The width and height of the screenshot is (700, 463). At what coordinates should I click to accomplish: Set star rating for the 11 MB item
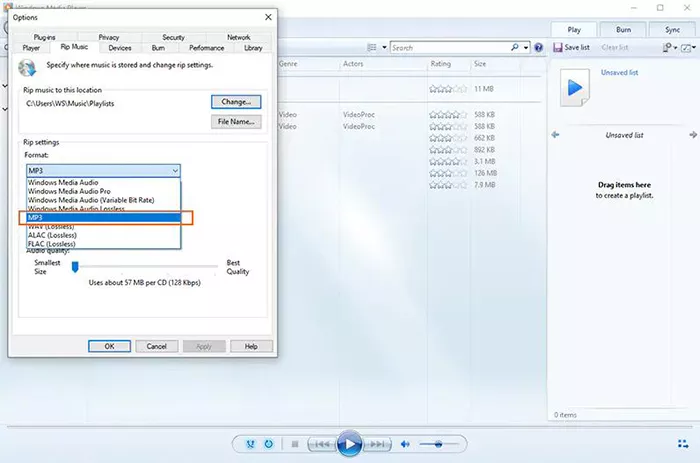pyautogui.click(x=448, y=89)
